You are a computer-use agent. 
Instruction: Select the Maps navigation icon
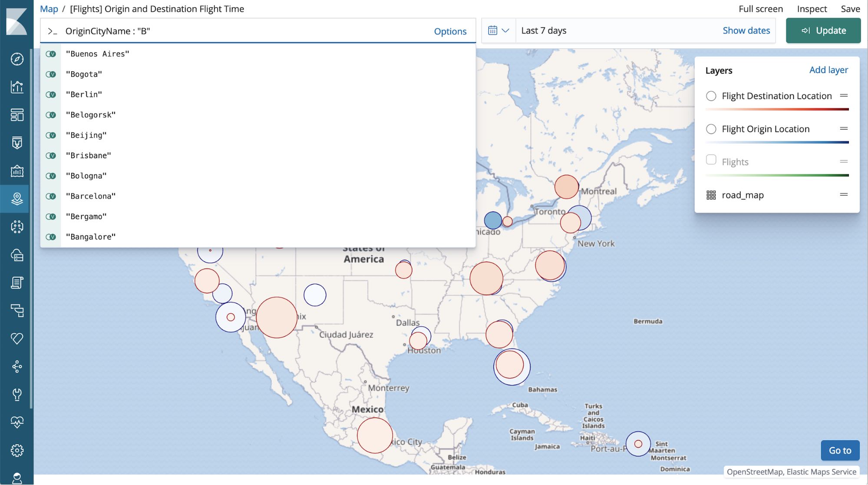pyautogui.click(x=17, y=199)
